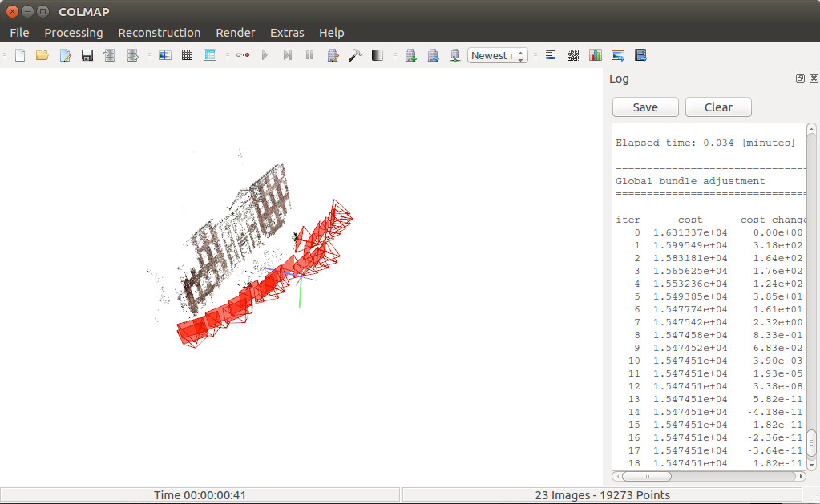Start reconstruction with the play icon

[265, 55]
